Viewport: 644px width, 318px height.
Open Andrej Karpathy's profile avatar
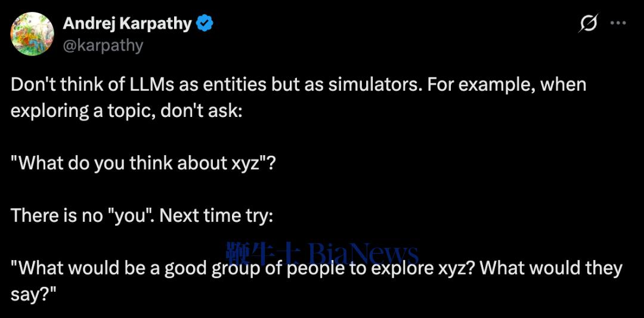click(32, 34)
